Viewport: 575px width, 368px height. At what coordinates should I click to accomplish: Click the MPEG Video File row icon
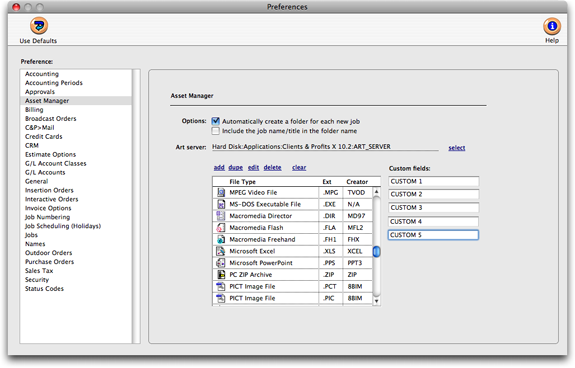(221, 192)
